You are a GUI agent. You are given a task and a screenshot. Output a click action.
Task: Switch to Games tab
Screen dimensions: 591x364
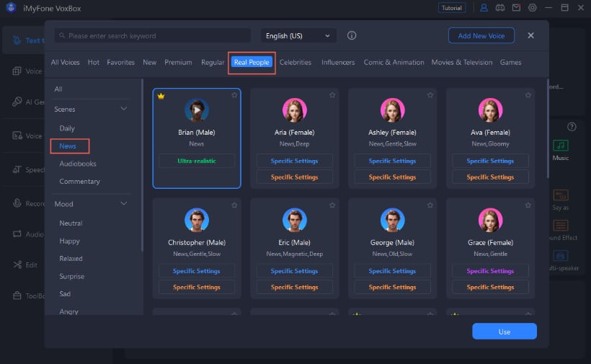(510, 62)
